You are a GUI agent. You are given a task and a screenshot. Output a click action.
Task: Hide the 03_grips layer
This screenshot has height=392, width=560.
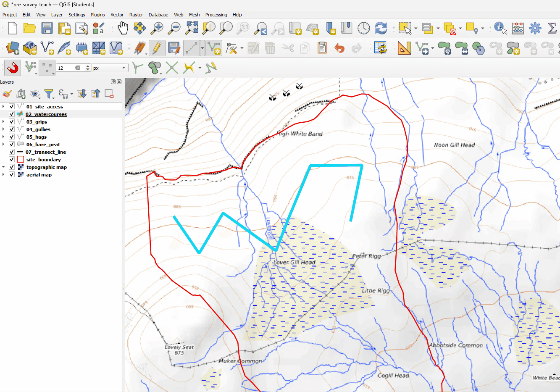click(12, 122)
